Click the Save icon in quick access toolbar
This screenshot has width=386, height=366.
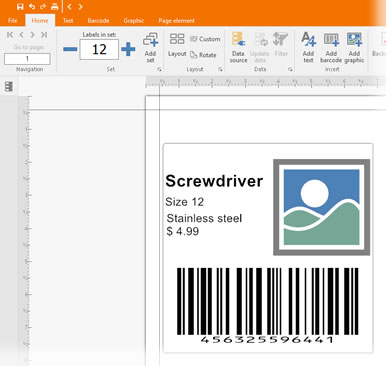pyautogui.click(x=20, y=7)
